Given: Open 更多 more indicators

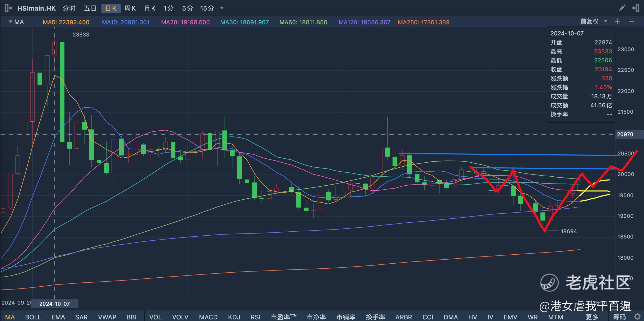Looking at the screenshot, I should tap(592, 317).
